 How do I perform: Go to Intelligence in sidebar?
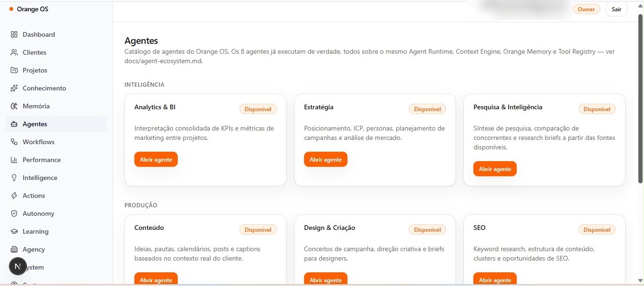(56, 178)
